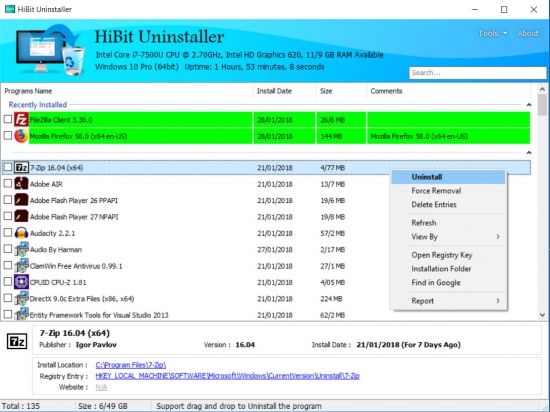Click the N/A website link
The width and height of the screenshot is (550, 412).
(101, 387)
